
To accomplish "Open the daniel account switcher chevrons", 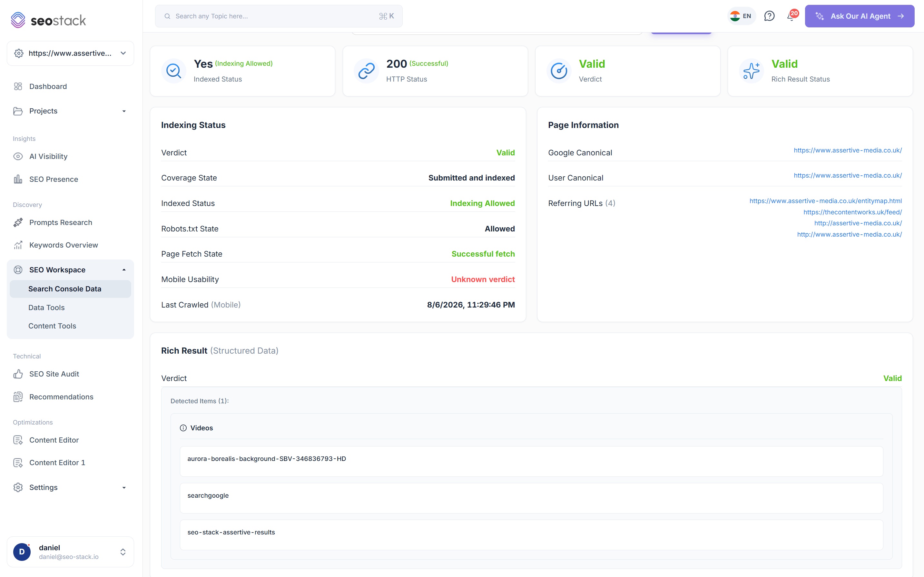I will [x=123, y=552].
